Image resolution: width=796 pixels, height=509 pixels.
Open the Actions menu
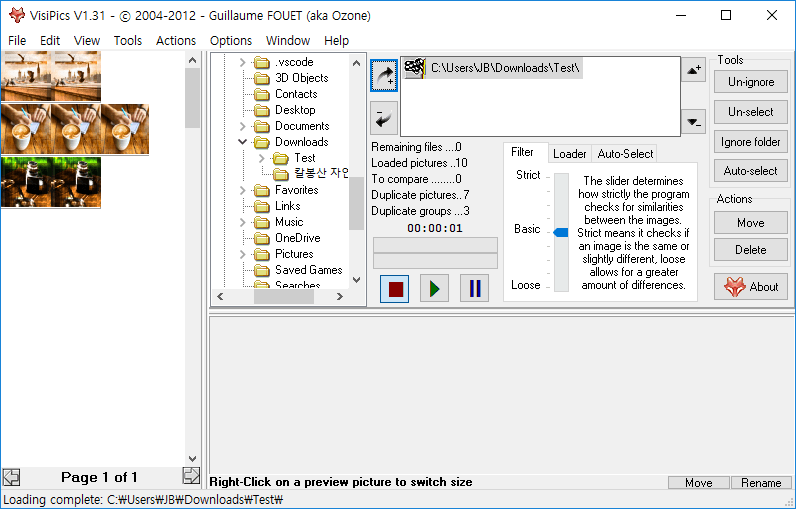[176, 41]
